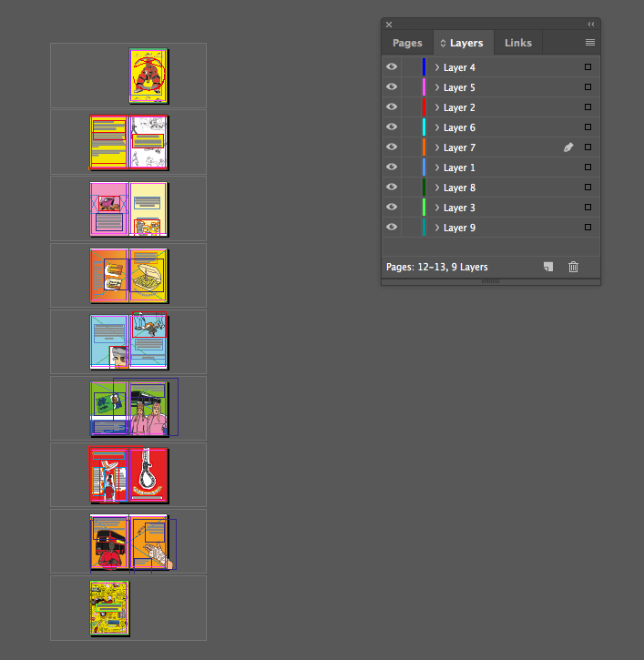Image resolution: width=644 pixels, height=660 pixels.
Task: Click selection square on Layer 1
Action: tap(588, 168)
